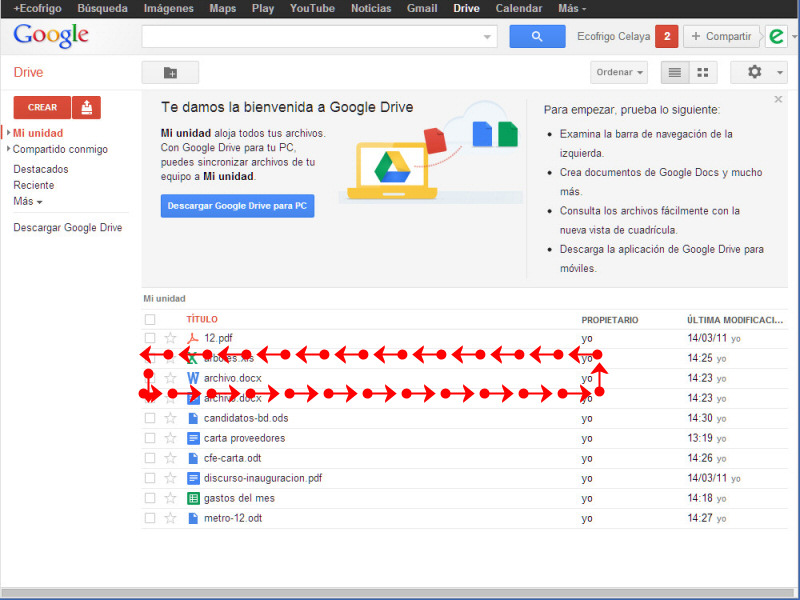
Task: Expand the Compartido conmigo tree arrow
Action: [8, 149]
